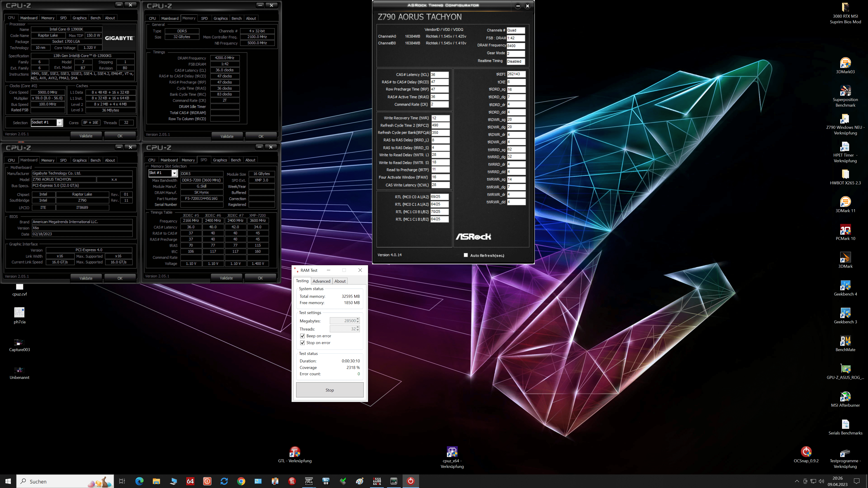
Task: Uncheck the Beep on error checkbox
Action: 302,336
